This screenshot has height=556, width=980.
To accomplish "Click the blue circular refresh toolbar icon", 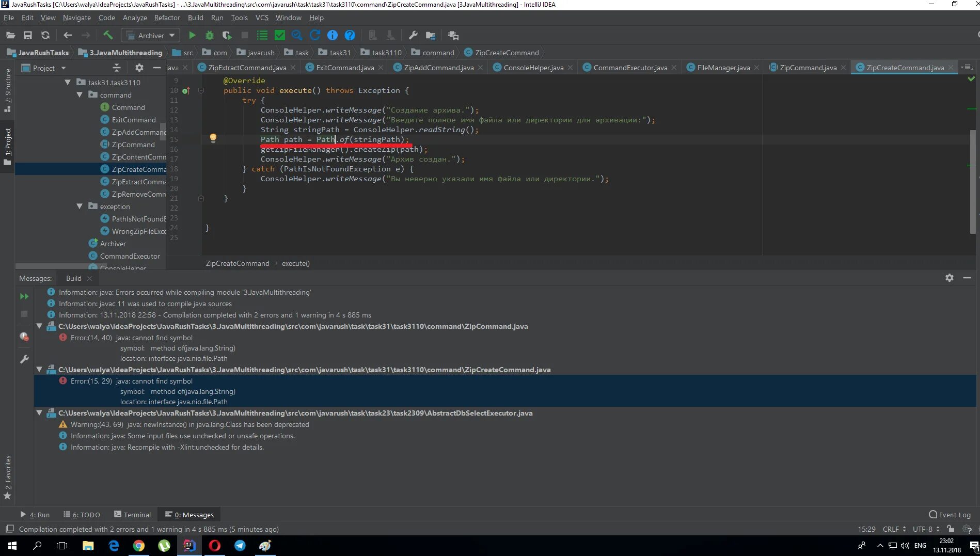I will [x=315, y=35].
